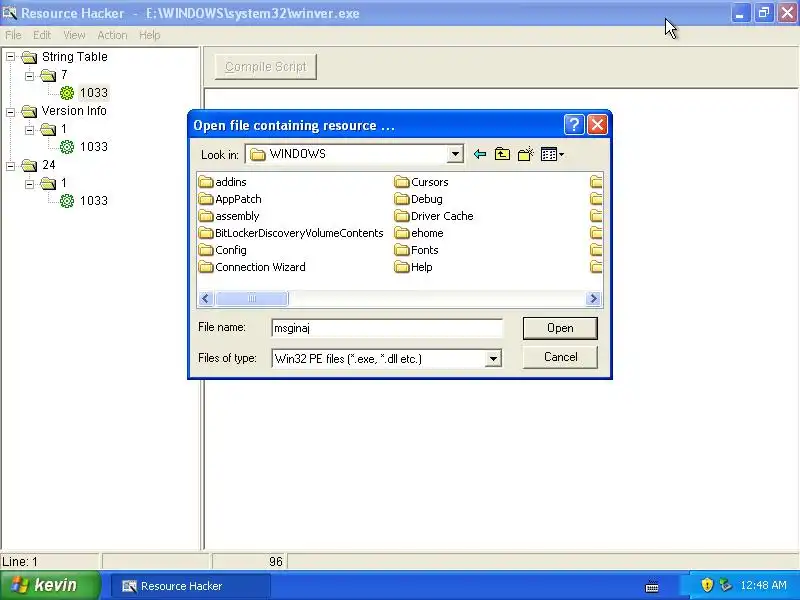Select the Help folder
Image resolution: width=800 pixels, height=600 pixels.
(413, 267)
